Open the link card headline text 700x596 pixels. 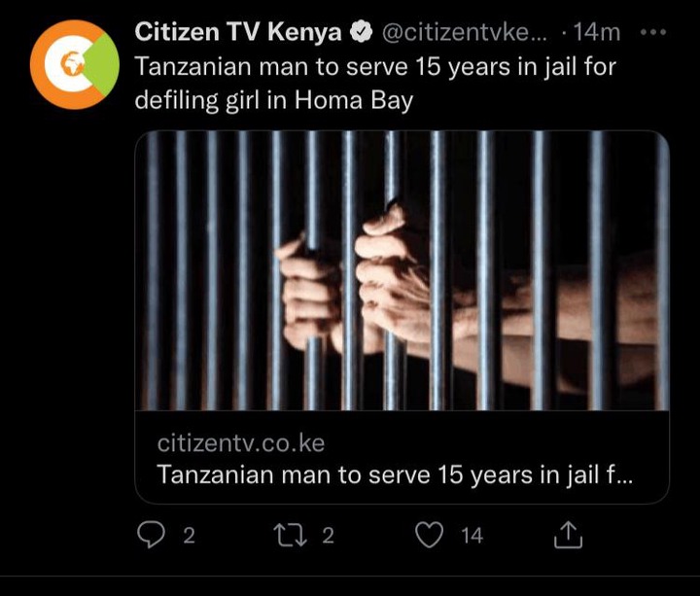pos(395,474)
